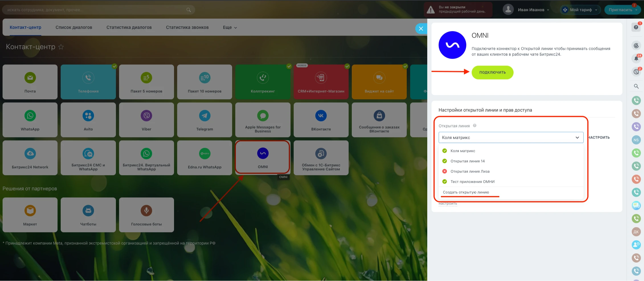Open the Почта connector tile
644x281 pixels.
pyautogui.click(x=30, y=82)
